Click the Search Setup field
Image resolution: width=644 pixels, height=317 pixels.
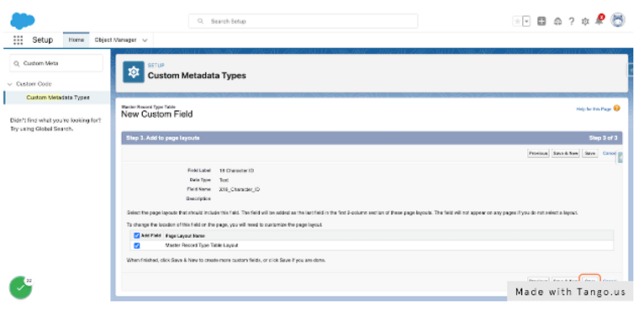pyautogui.click(x=304, y=21)
